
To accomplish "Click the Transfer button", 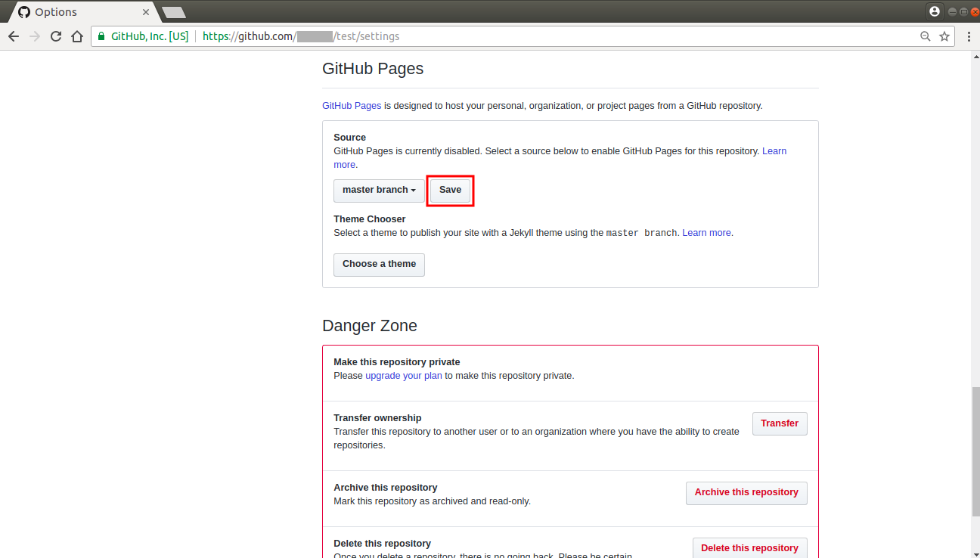I will coord(780,423).
